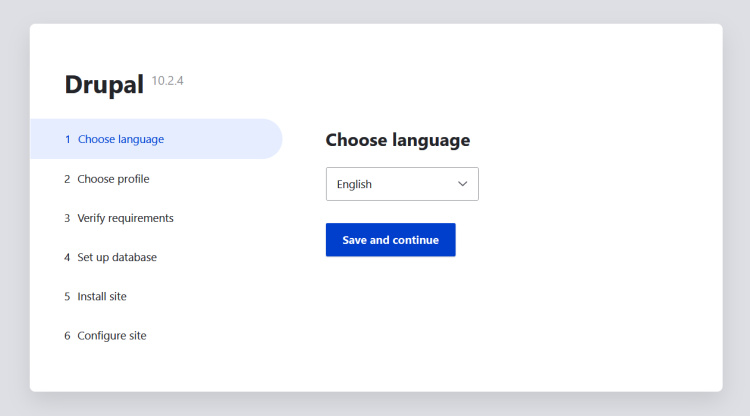The width and height of the screenshot is (750, 416).
Task: Click number 5 beside Install site
Action: (68, 296)
